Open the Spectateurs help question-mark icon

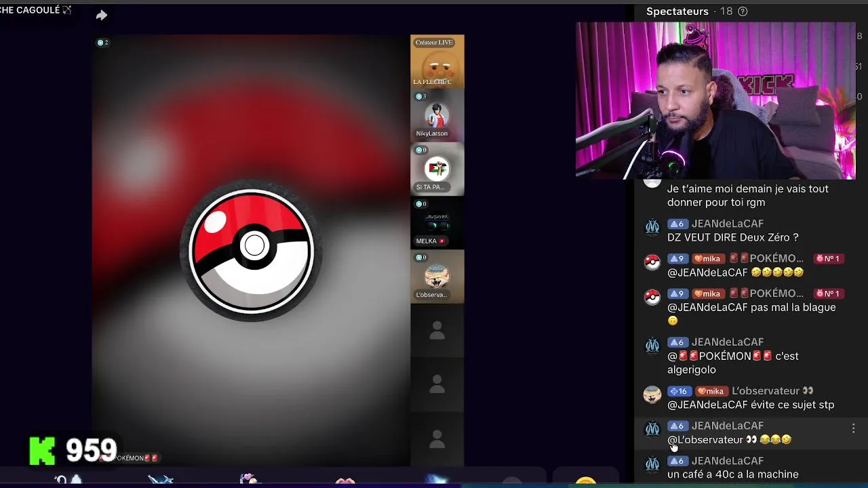(x=743, y=12)
